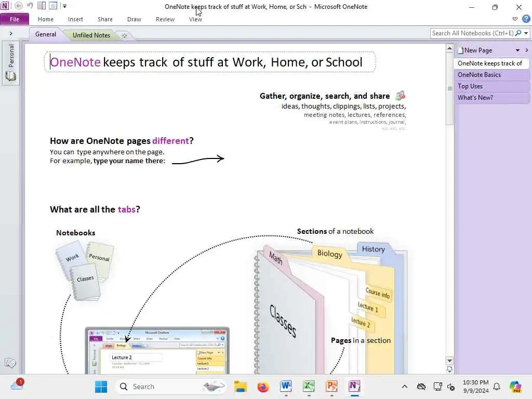The height and width of the screenshot is (399, 532).
Task: Click the vertical scrollbar thumb
Action: pos(449,89)
